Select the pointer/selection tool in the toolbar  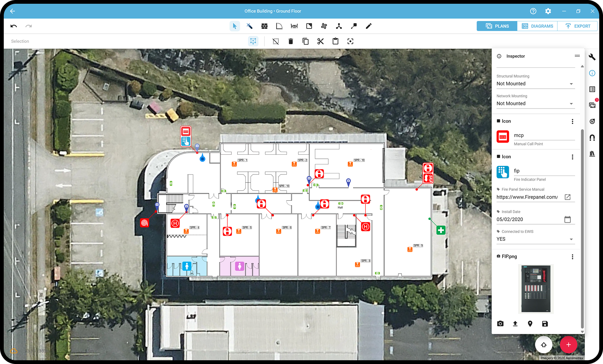pos(235,26)
